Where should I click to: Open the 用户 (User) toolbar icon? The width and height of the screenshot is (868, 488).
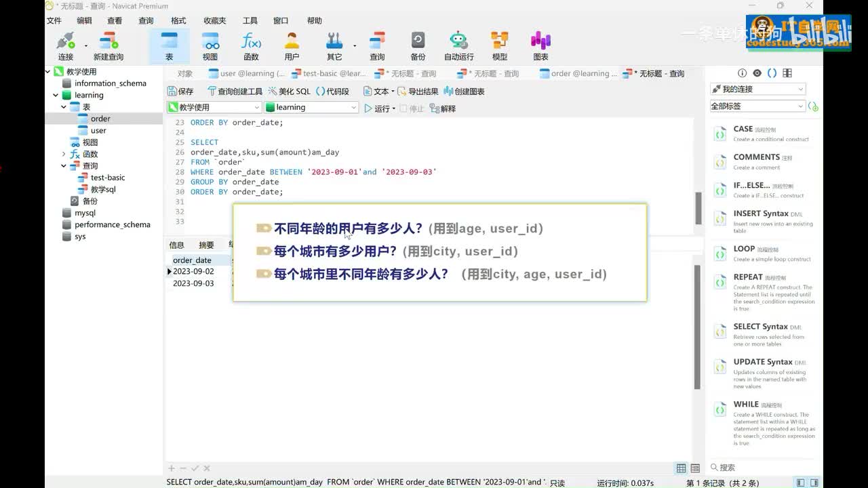pyautogui.click(x=292, y=46)
